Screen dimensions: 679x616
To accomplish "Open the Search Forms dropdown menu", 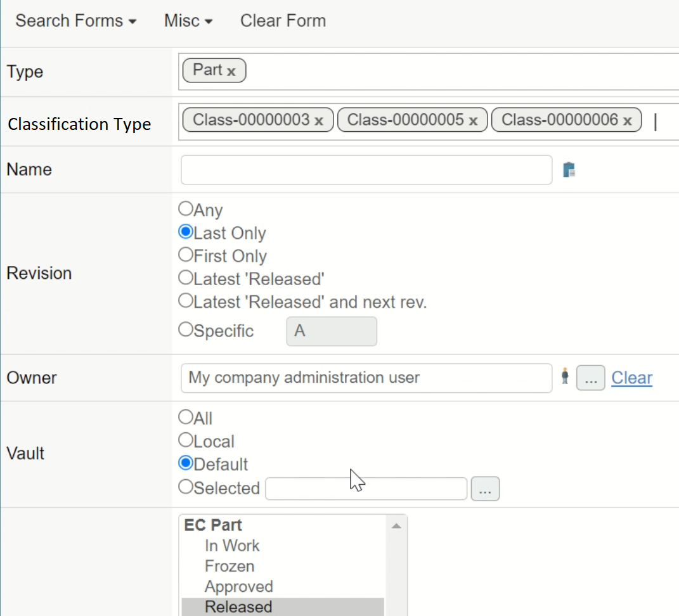I will 76,21.
